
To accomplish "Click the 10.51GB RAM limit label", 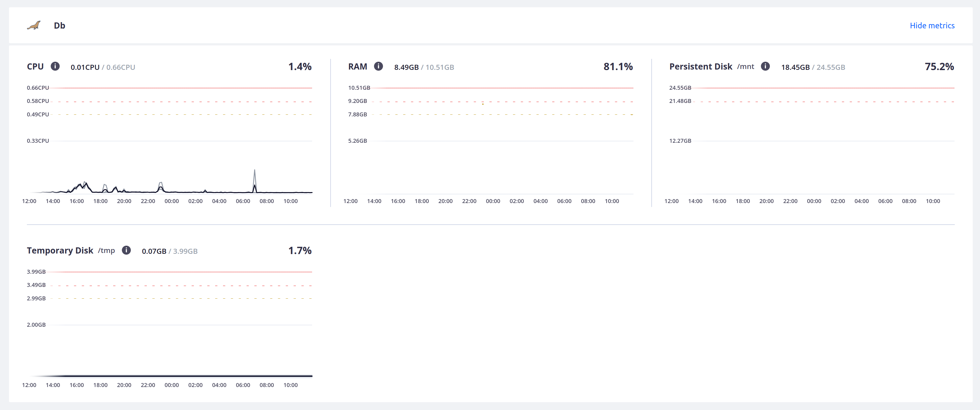I will (x=359, y=88).
